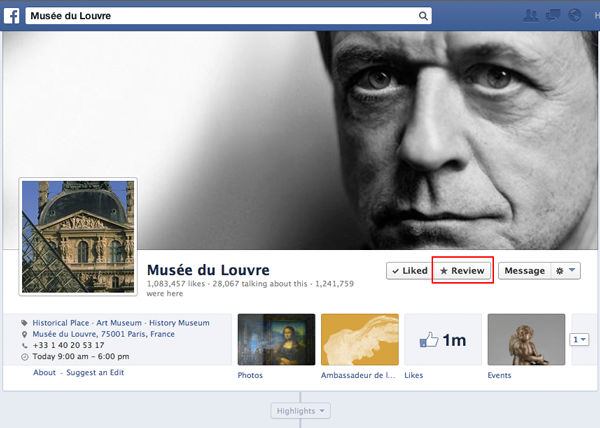
Task: Click the Photos label
Action: 250,375
